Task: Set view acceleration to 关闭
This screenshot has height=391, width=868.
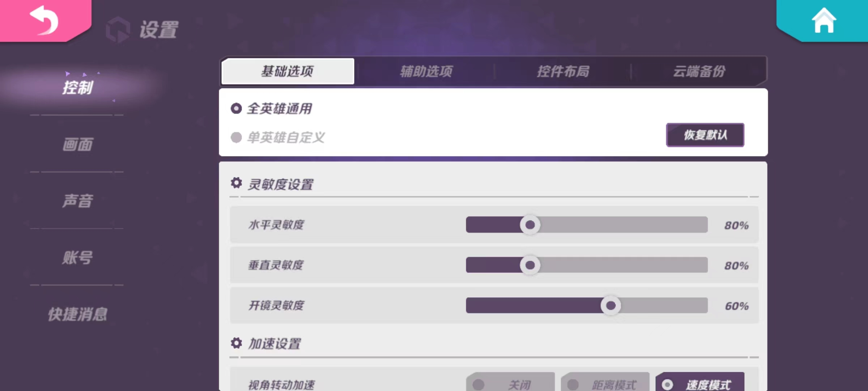Action: coord(510,383)
